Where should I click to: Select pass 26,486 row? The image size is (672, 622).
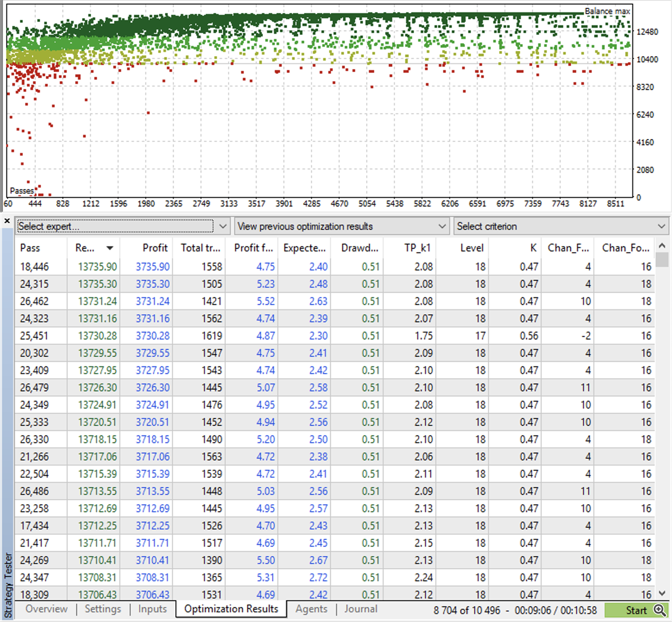(335, 491)
